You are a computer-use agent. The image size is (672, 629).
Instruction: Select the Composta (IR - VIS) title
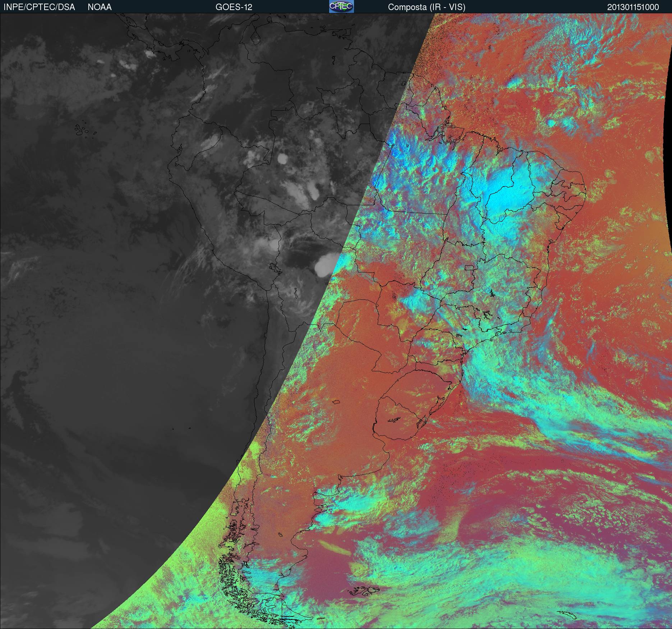coord(427,7)
